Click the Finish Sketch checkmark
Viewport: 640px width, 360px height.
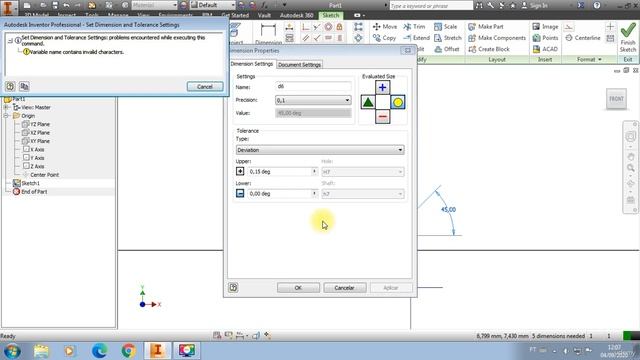point(628,38)
